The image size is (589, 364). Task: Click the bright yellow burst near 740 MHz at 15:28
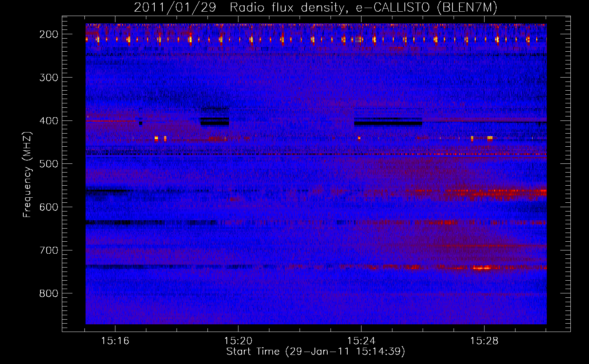point(482,268)
